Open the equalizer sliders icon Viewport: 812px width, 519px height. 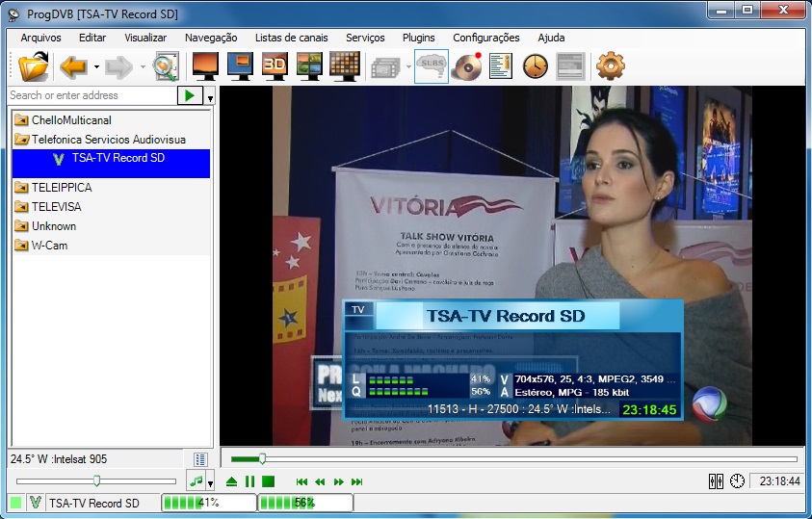point(717,481)
